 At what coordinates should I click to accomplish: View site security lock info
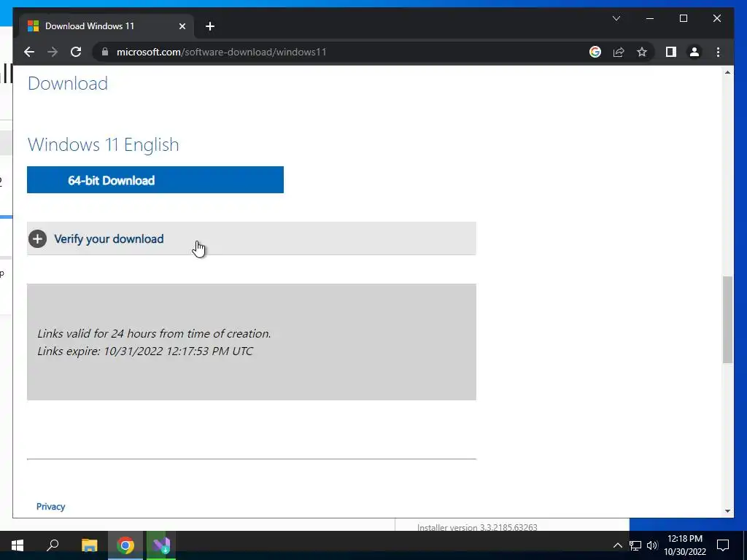point(105,52)
